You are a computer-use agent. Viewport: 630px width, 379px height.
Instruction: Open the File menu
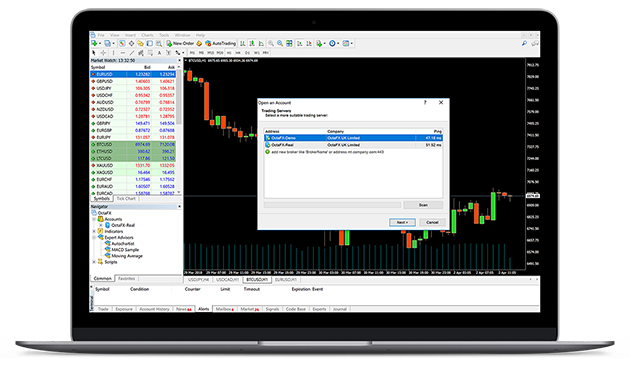click(x=101, y=35)
